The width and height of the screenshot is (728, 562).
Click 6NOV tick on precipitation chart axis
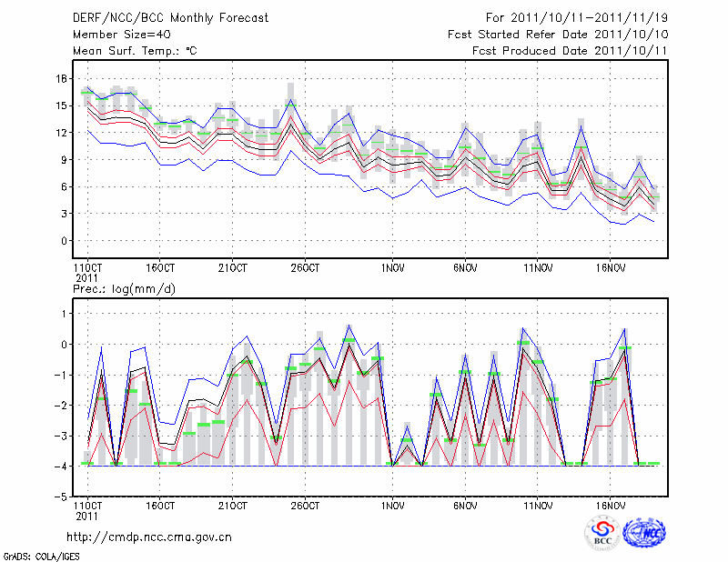pos(465,505)
